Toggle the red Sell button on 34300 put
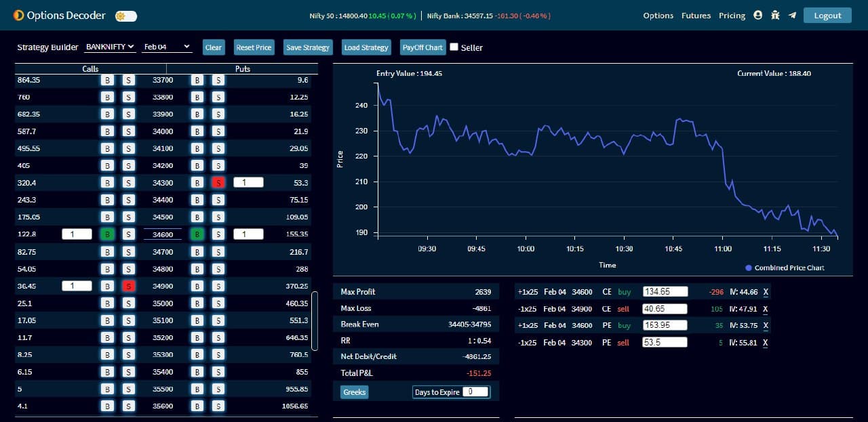This screenshot has height=422, width=868. [218, 182]
